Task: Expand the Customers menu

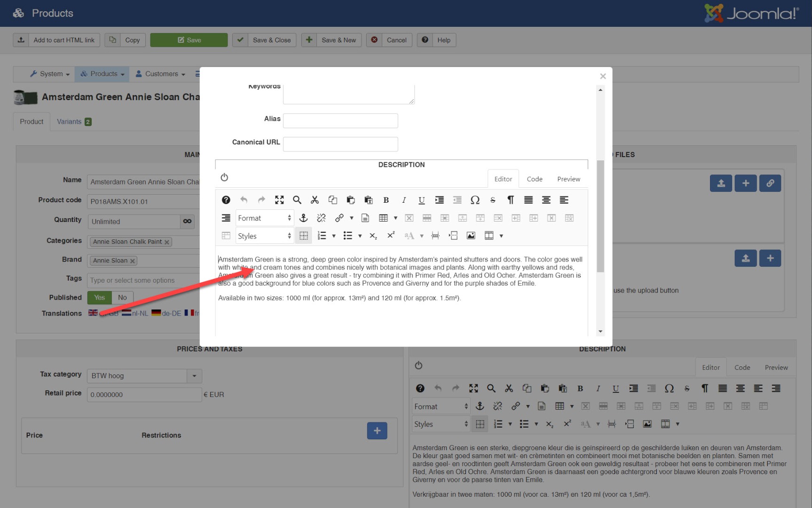Action: [x=161, y=74]
